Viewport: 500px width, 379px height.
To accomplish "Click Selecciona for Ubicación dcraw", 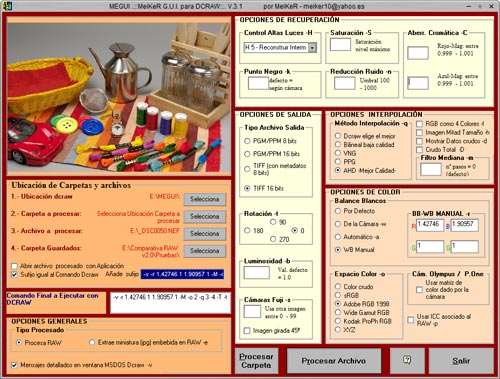I will tap(205, 199).
